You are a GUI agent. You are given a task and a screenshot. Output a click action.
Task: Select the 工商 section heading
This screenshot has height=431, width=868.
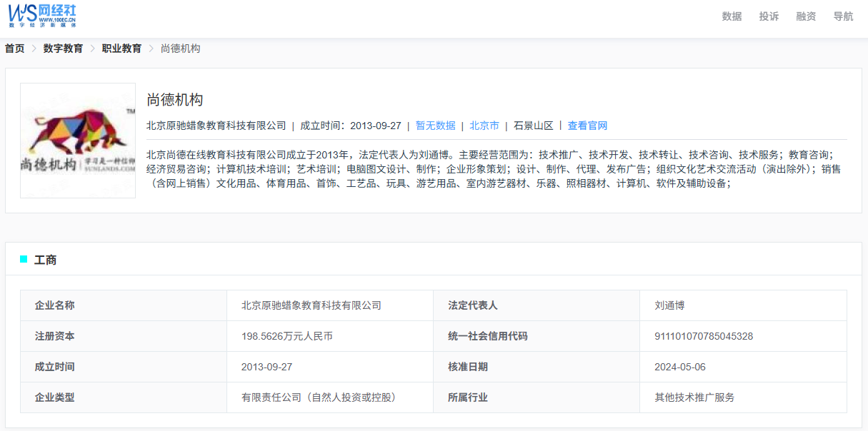tap(45, 260)
